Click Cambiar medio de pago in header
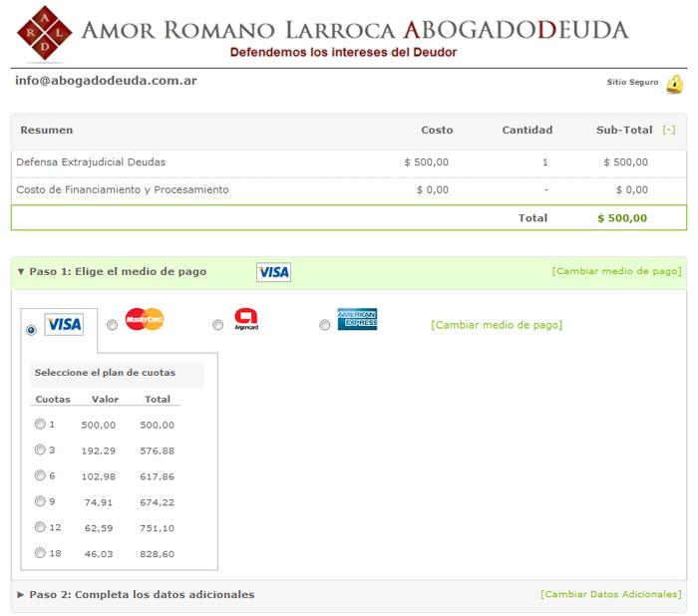Viewport: 698px width, 616px height. click(616, 271)
